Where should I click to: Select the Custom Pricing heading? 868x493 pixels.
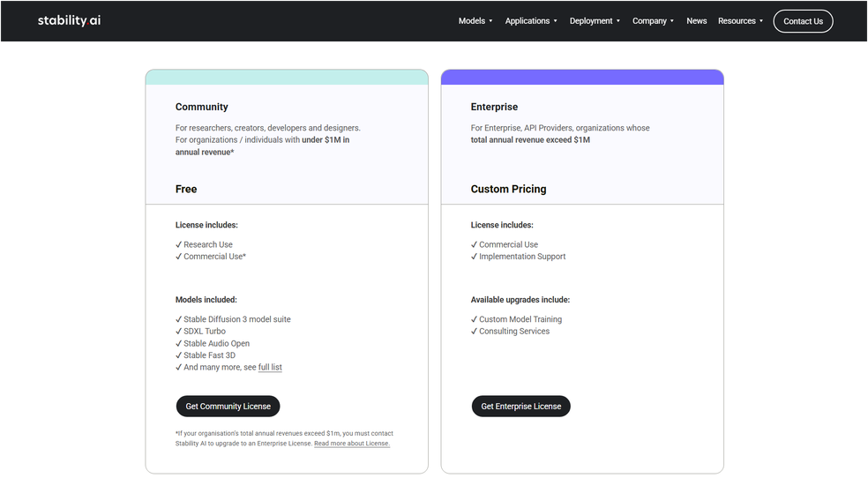[508, 189]
